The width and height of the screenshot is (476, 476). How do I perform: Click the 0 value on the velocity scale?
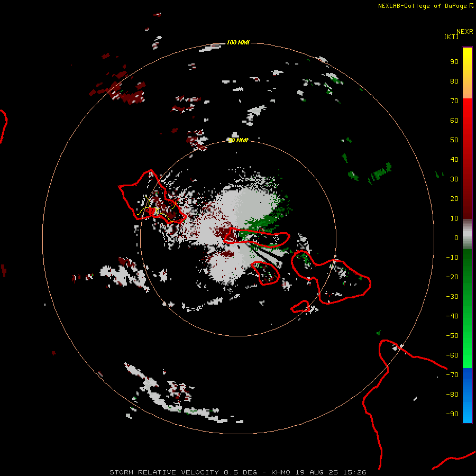click(x=456, y=238)
